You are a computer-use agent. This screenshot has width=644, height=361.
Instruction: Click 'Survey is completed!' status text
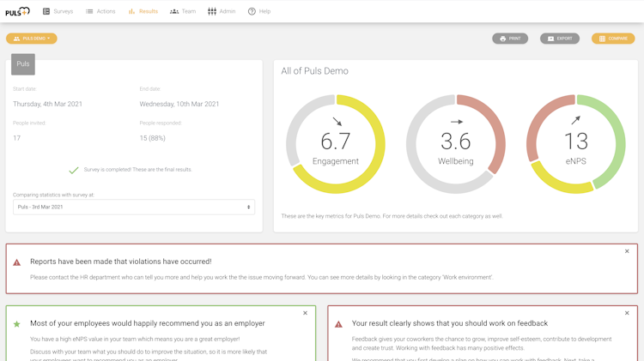[x=138, y=170]
